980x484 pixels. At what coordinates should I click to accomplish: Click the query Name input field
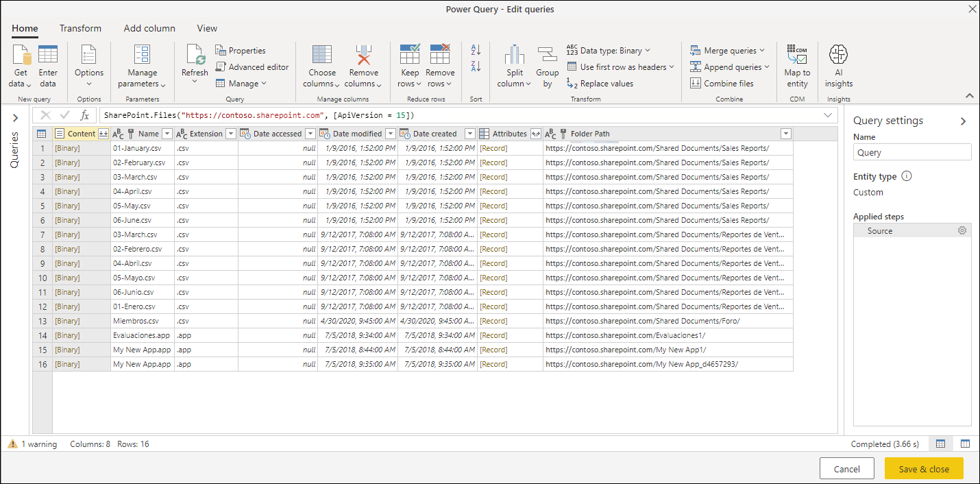click(912, 152)
